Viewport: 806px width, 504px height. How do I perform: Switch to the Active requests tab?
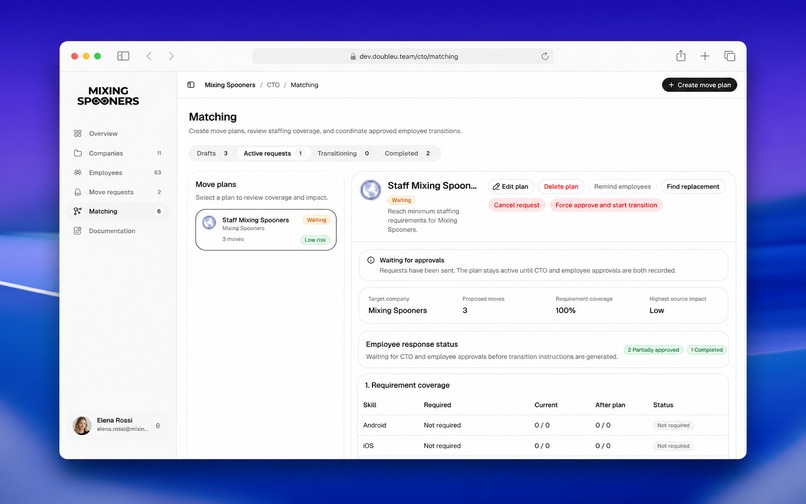273,153
